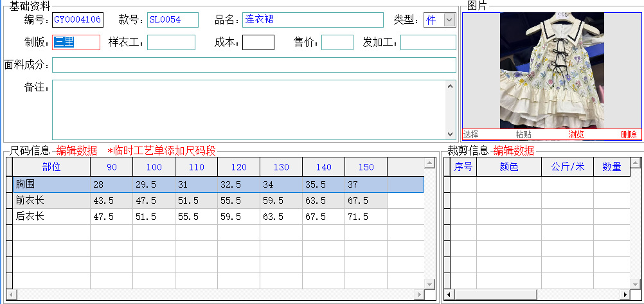
Task: Click the 数量 column header
Action: pyautogui.click(x=612, y=167)
